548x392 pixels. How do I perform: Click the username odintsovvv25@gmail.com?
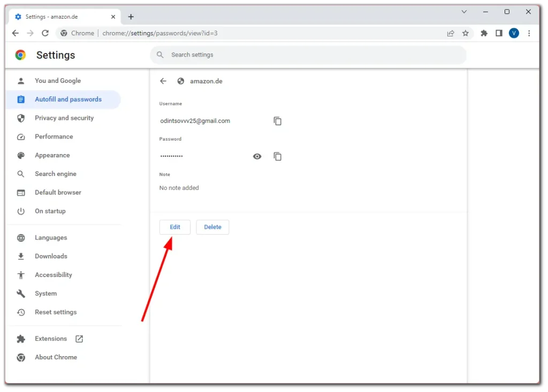click(x=195, y=121)
